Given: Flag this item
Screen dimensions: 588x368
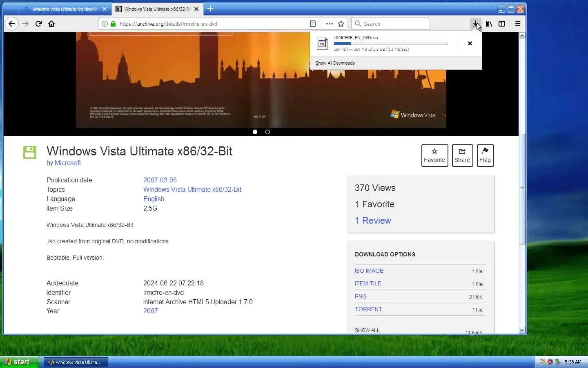Looking at the screenshot, I should [485, 155].
